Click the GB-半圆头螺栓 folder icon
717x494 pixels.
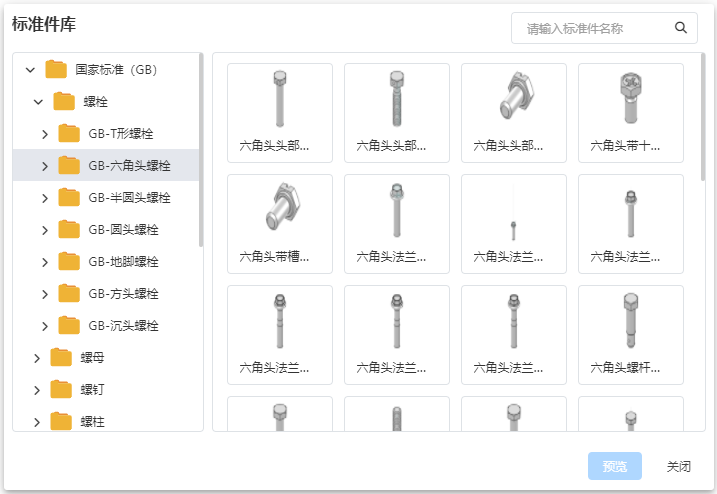[x=69, y=198]
